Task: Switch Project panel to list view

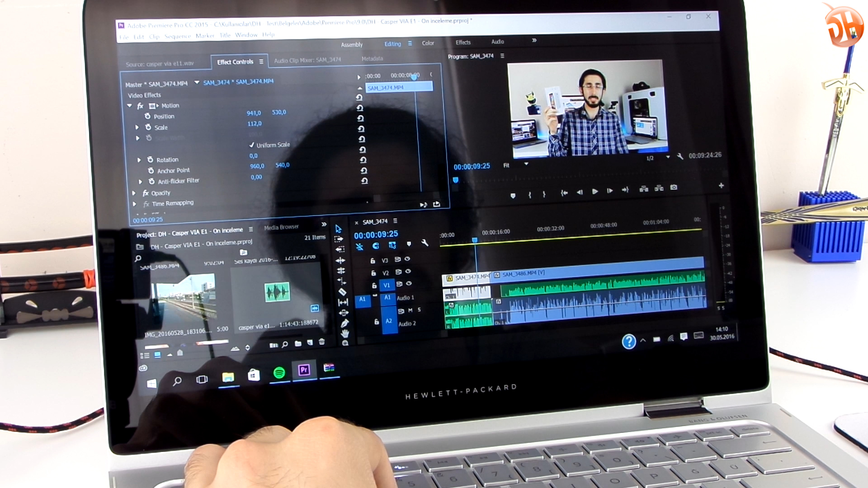Action: coord(145,356)
